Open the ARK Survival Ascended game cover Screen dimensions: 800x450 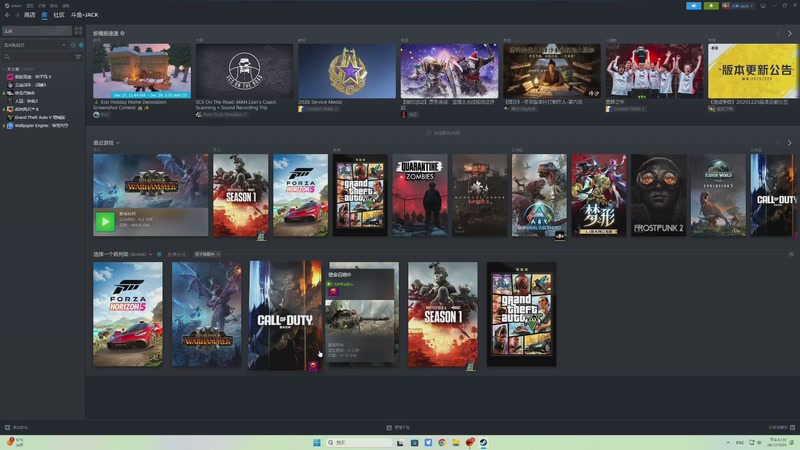[539, 195]
